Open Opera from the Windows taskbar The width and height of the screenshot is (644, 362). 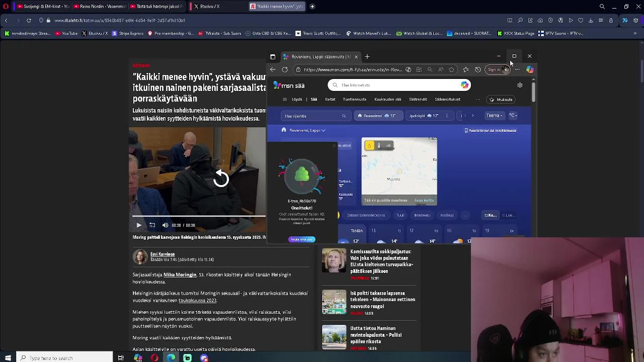154,358
